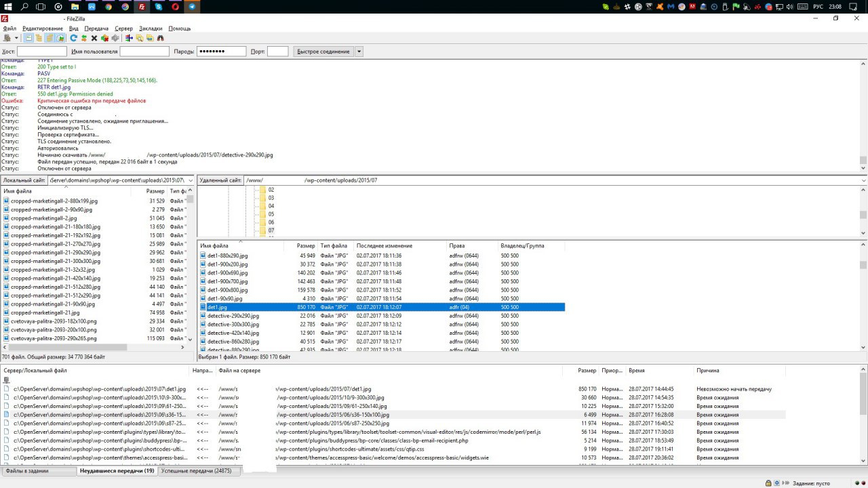
Task: Switch to Неудавшиеся передачи (19) tab
Action: pos(117,470)
